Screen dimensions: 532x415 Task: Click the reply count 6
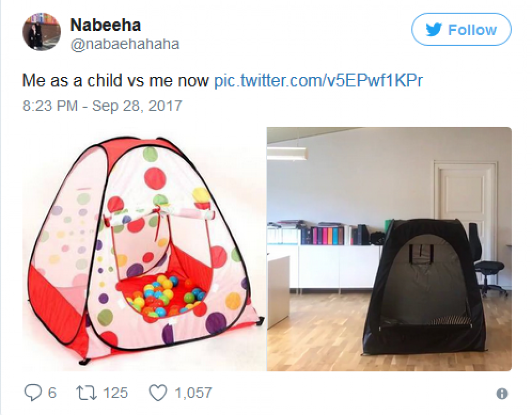pos(52,393)
